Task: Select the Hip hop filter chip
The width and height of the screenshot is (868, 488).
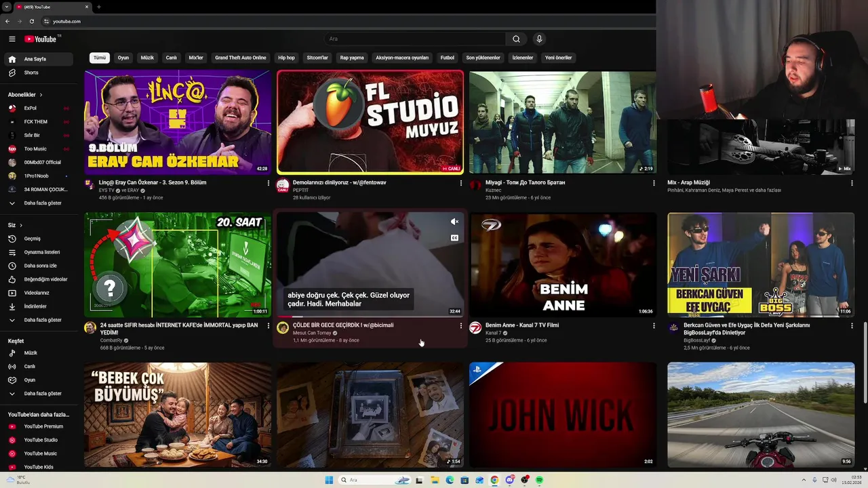Action: (x=286, y=58)
